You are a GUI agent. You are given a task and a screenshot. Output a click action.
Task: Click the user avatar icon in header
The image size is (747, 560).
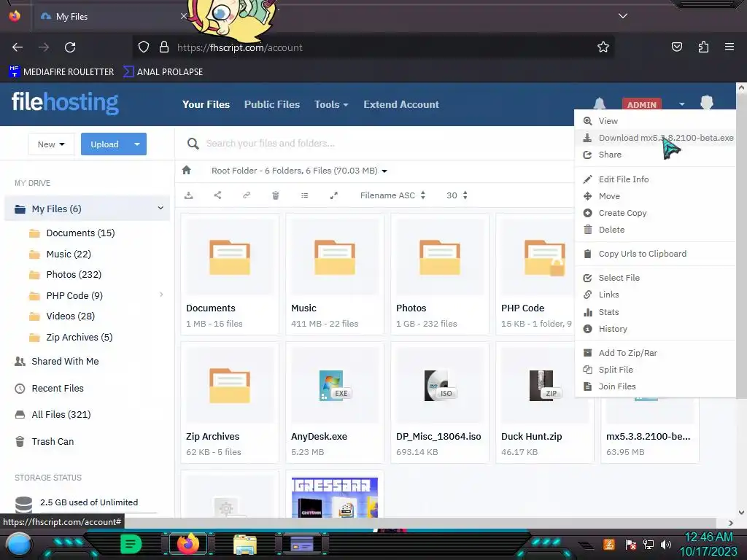click(x=707, y=102)
